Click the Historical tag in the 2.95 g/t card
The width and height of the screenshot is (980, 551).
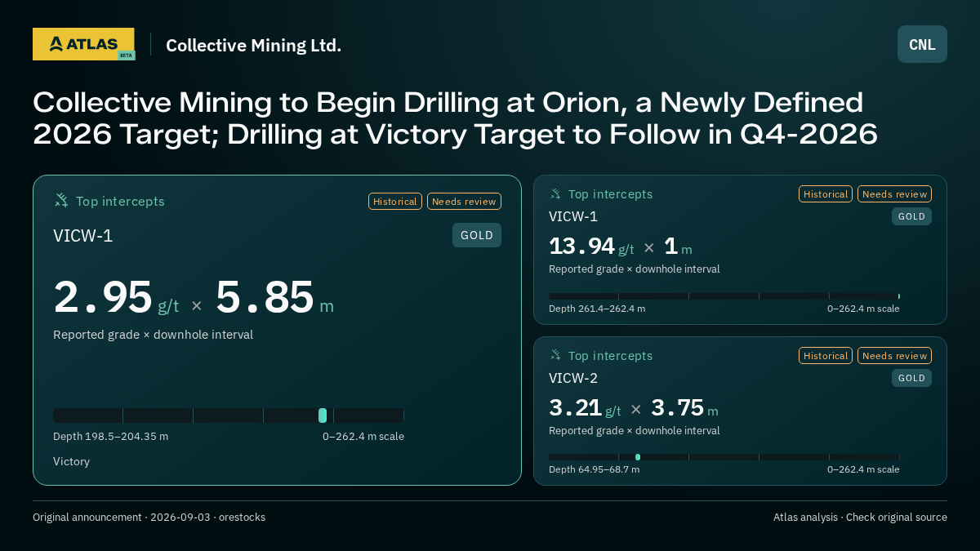[395, 201]
